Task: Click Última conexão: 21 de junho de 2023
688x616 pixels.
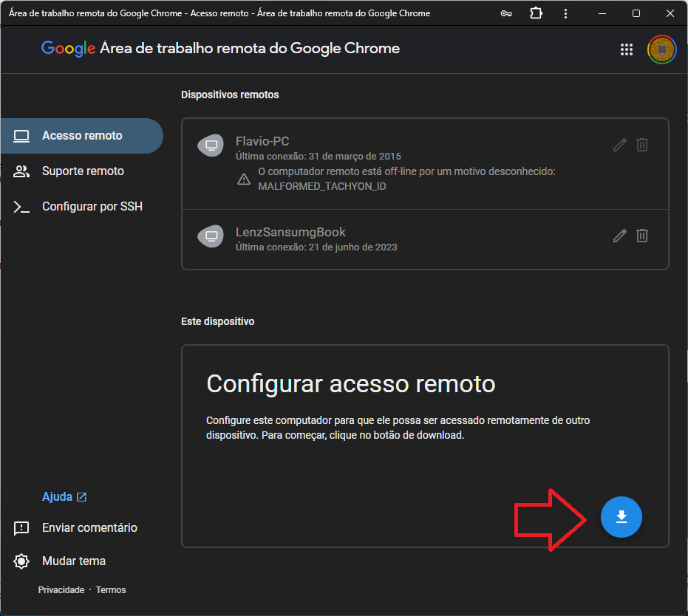Action: pos(316,247)
